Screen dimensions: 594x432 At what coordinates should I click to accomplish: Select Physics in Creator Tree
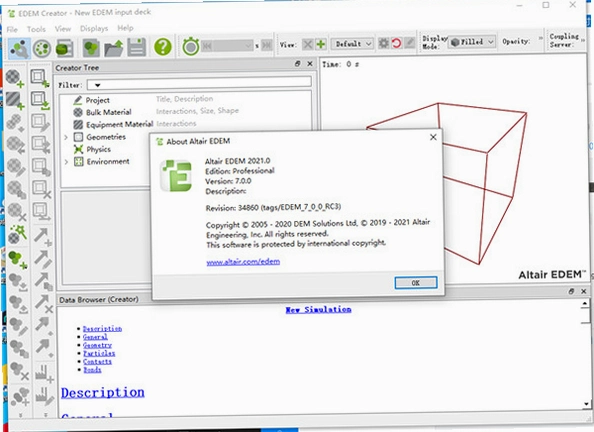98,149
